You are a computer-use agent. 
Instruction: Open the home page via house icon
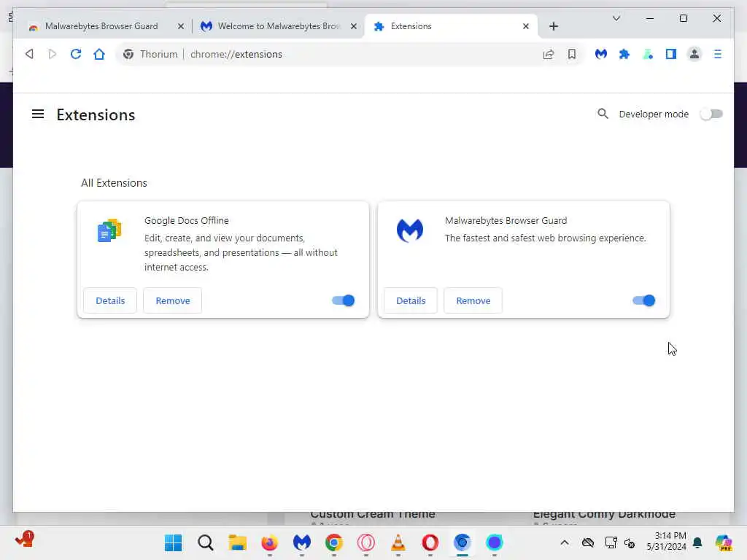(99, 54)
